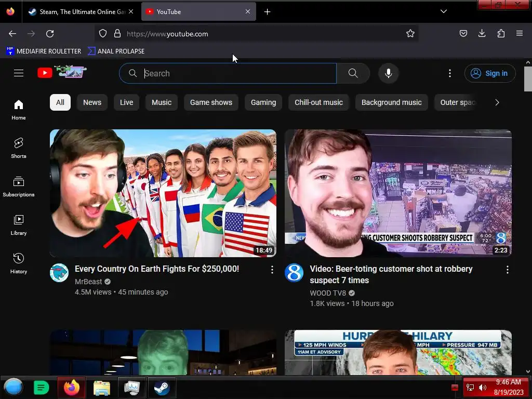This screenshot has height=399, width=532.
Task: Open system clock showing 9:46 AM
Action: [508, 387]
